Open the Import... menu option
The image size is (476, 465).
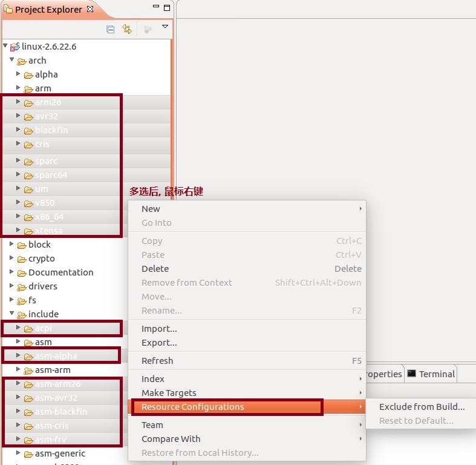159,329
